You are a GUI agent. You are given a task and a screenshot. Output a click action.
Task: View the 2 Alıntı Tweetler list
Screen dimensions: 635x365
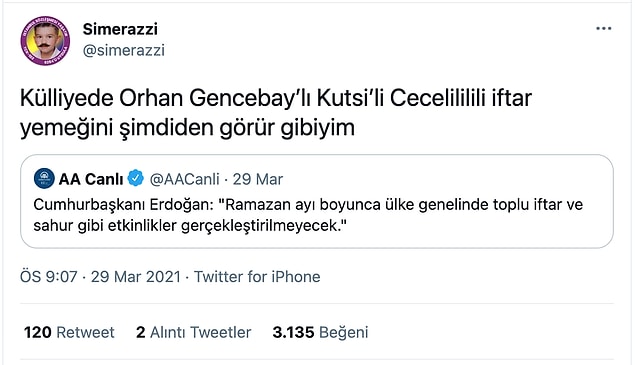click(x=194, y=332)
